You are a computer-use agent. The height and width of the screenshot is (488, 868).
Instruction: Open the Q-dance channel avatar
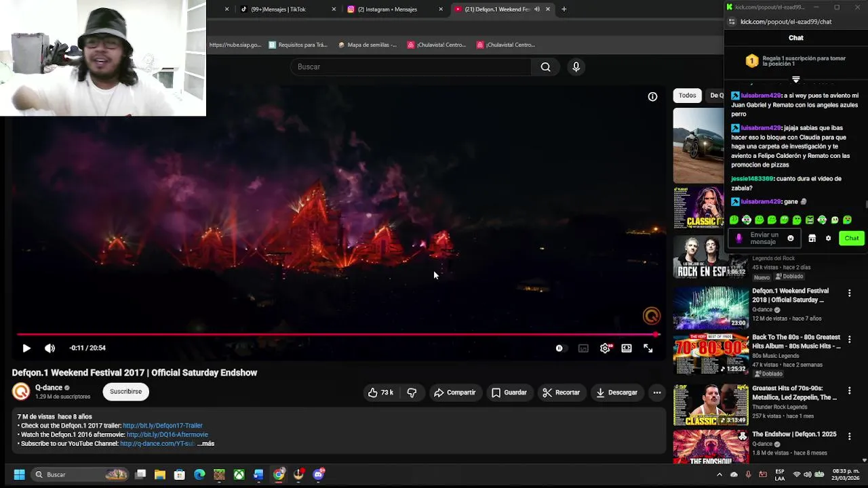(x=21, y=392)
